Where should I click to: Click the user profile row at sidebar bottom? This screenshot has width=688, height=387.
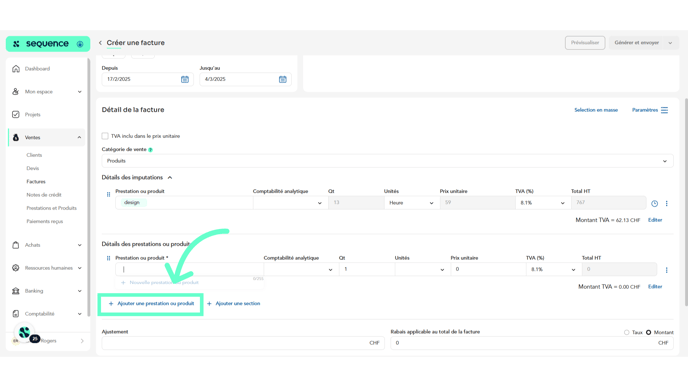[x=48, y=341]
